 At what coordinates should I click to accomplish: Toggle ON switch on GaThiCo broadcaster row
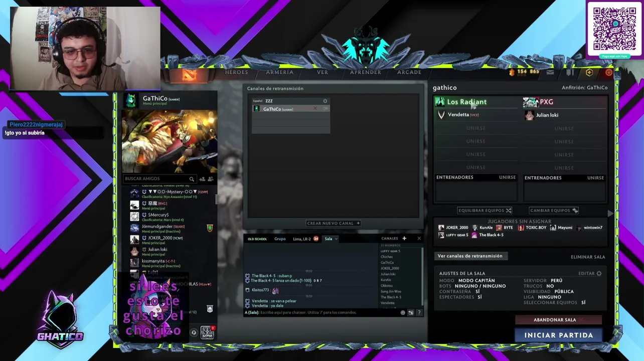click(x=325, y=109)
